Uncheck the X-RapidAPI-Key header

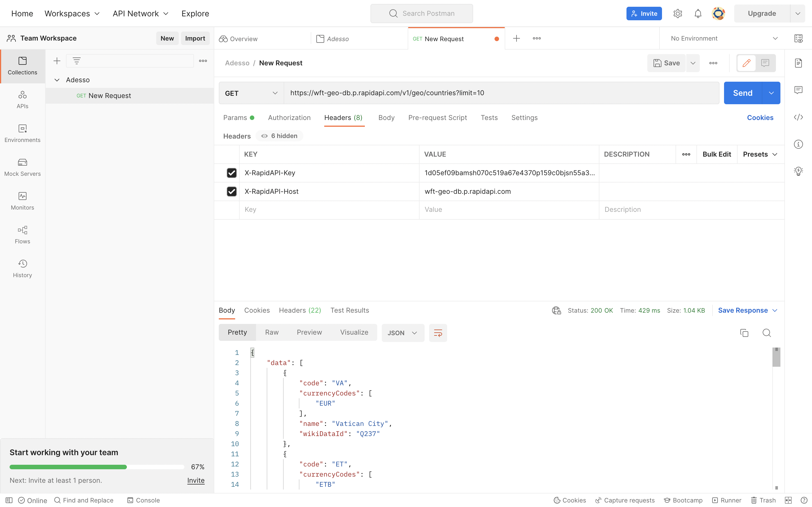tap(232, 173)
